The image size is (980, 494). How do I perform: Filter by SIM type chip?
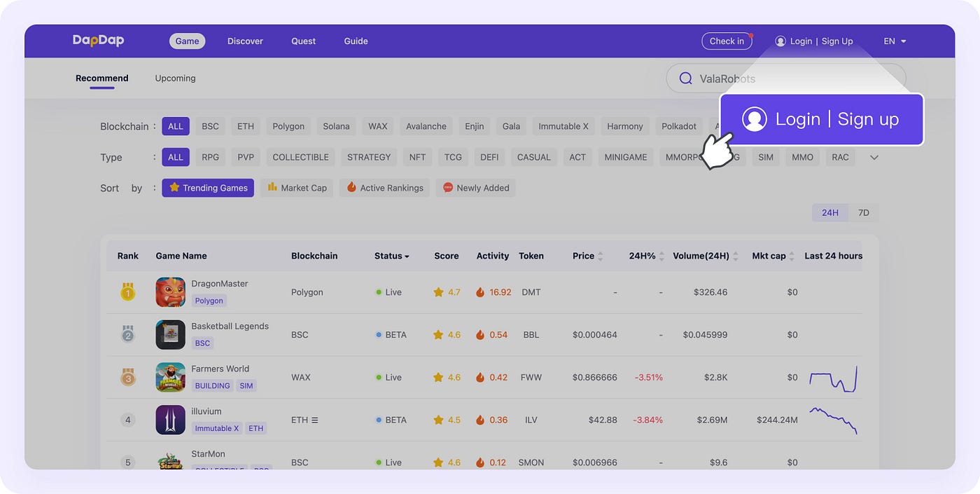[x=766, y=157]
